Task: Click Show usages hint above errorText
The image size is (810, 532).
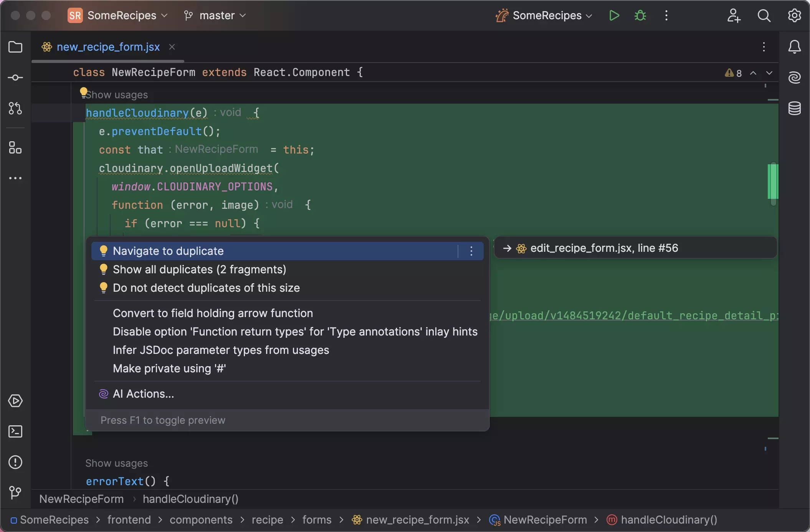Action: [116, 463]
